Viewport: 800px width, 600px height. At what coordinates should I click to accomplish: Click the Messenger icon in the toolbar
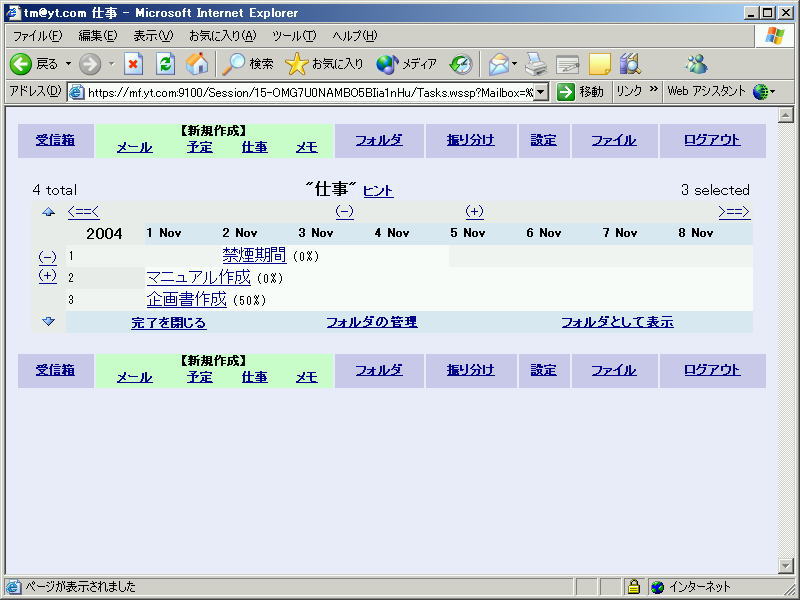696,64
